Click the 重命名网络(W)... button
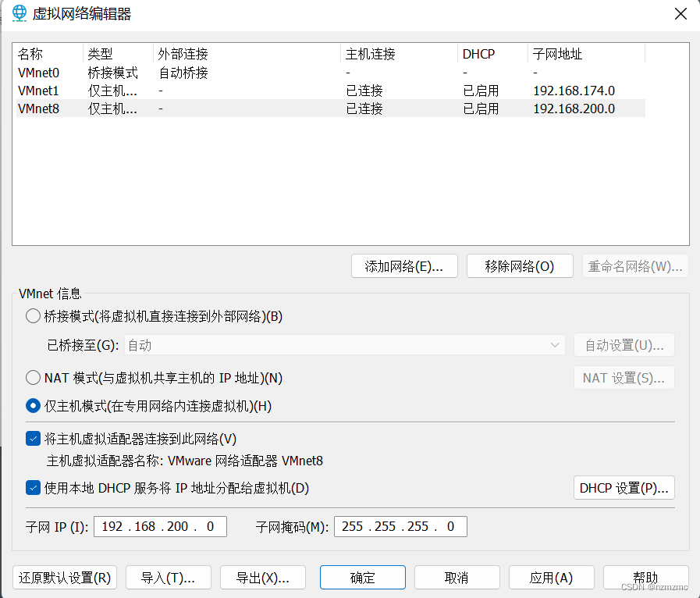 pyautogui.click(x=635, y=266)
